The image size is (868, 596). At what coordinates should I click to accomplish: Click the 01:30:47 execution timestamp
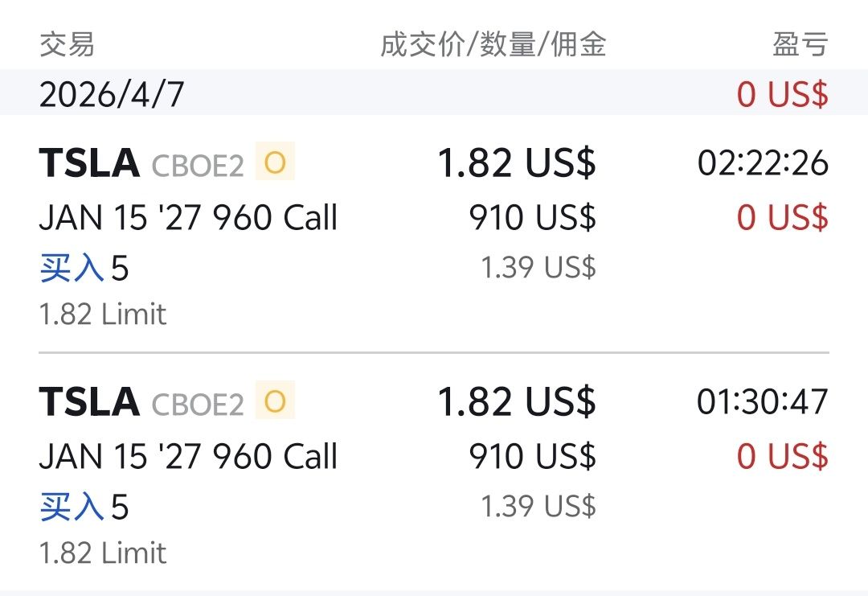coord(762,402)
